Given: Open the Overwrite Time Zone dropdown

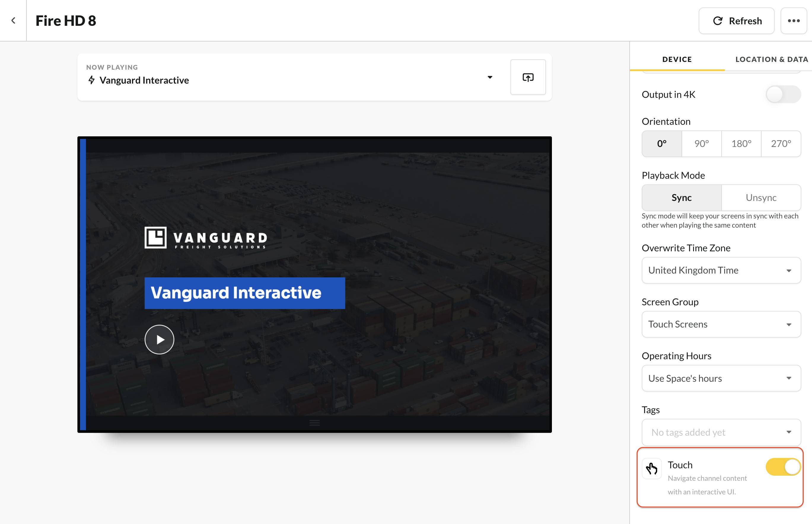Looking at the screenshot, I should 721,270.
